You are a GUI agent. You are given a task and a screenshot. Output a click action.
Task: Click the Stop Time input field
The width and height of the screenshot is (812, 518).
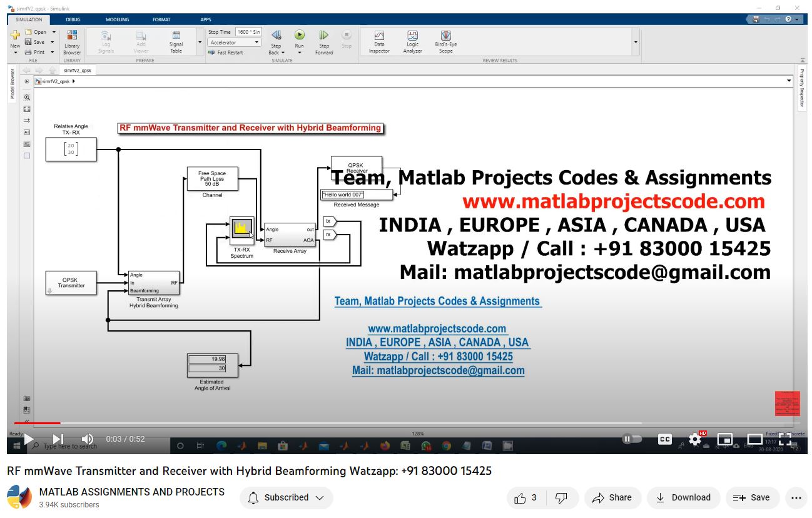click(x=248, y=32)
